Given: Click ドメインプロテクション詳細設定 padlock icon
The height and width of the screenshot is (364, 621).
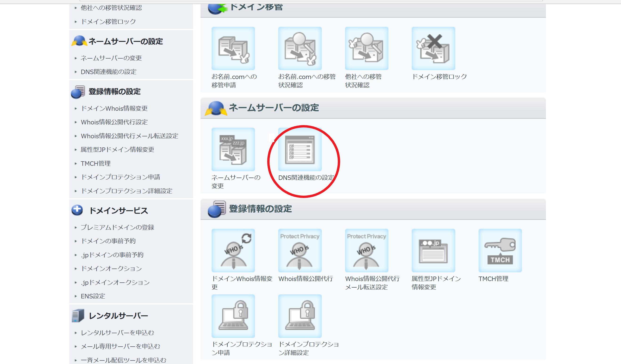Looking at the screenshot, I should tap(300, 316).
